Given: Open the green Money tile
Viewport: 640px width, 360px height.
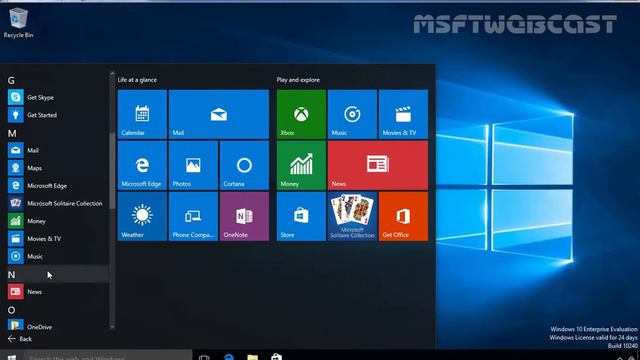Looking at the screenshot, I should pos(301,165).
